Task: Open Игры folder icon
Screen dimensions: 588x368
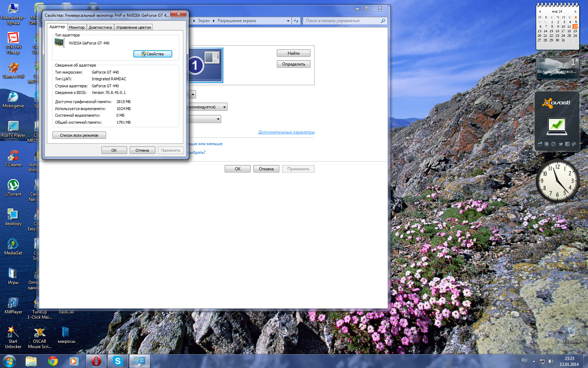Action: click(13, 276)
